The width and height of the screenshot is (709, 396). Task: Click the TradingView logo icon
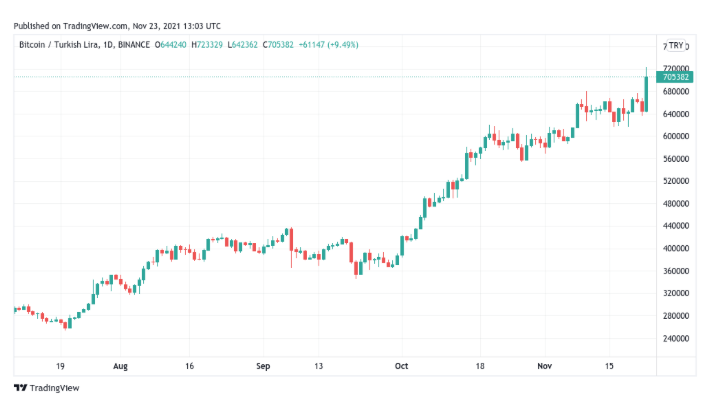(x=20, y=387)
